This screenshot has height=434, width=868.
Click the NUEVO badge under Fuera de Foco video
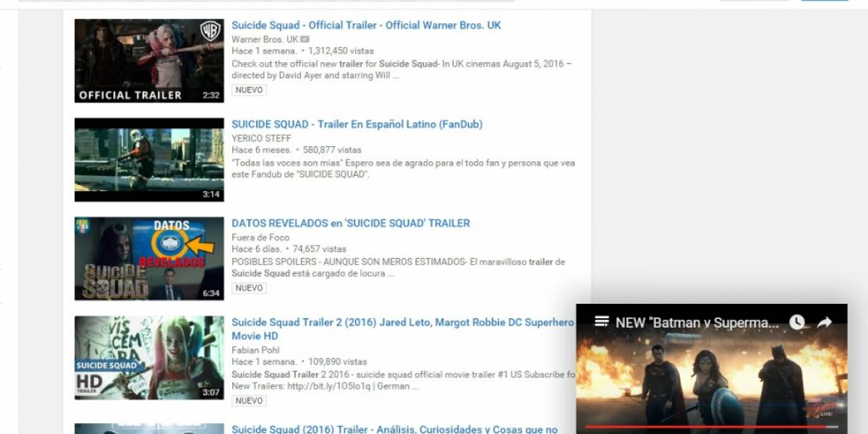249,288
